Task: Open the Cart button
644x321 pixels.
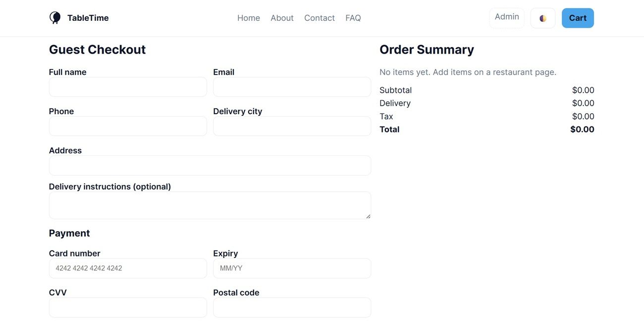Action: coord(577,18)
